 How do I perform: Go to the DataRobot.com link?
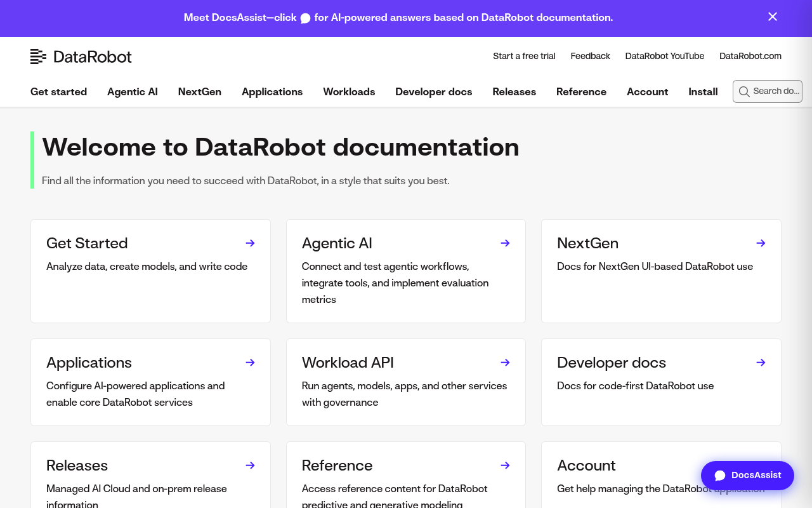[x=750, y=56]
